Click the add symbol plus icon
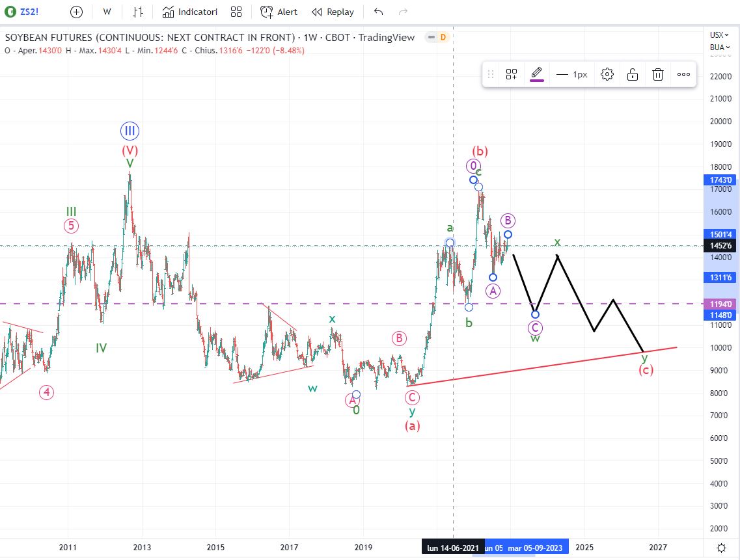Image resolution: width=740 pixels, height=560 pixels. click(76, 12)
